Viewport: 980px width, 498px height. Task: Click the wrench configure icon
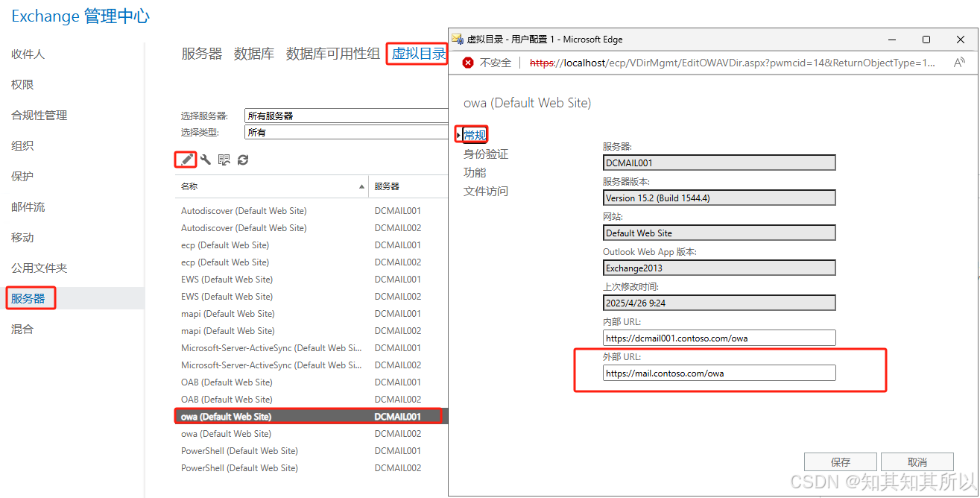click(x=206, y=160)
